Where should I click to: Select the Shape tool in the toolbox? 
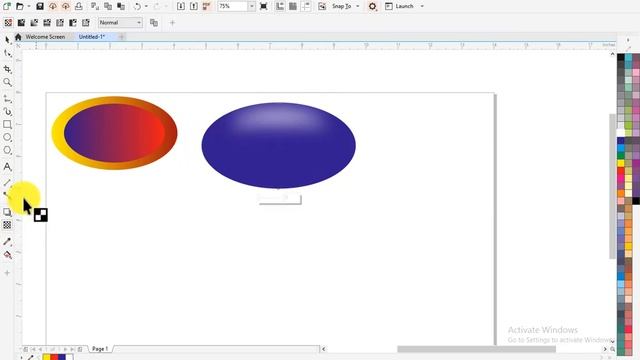click(x=7, y=53)
